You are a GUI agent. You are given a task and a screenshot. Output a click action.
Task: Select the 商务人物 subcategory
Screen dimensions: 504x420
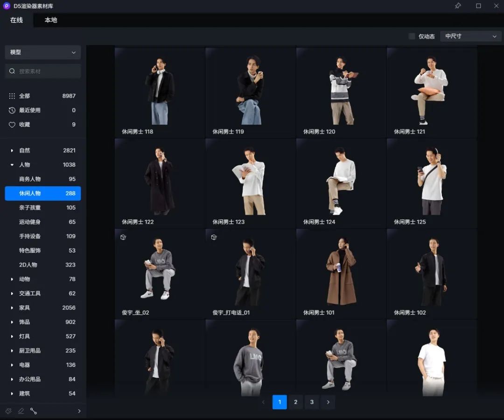point(30,179)
